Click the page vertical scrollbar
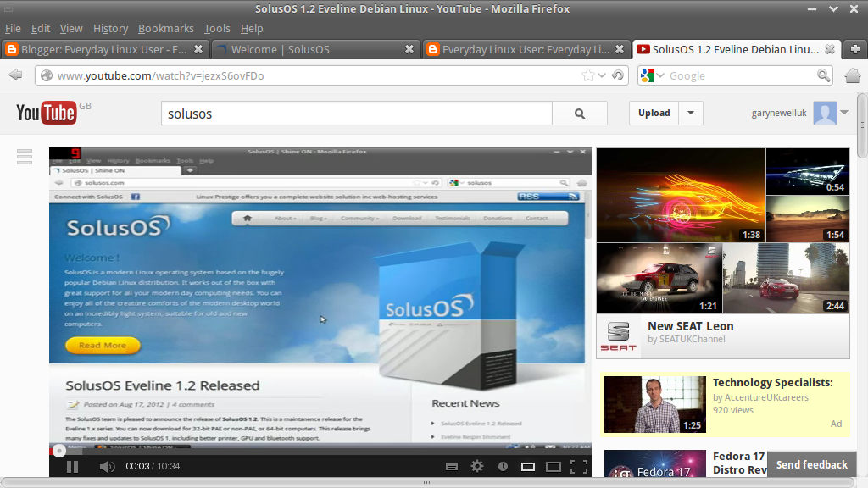 (x=862, y=125)
